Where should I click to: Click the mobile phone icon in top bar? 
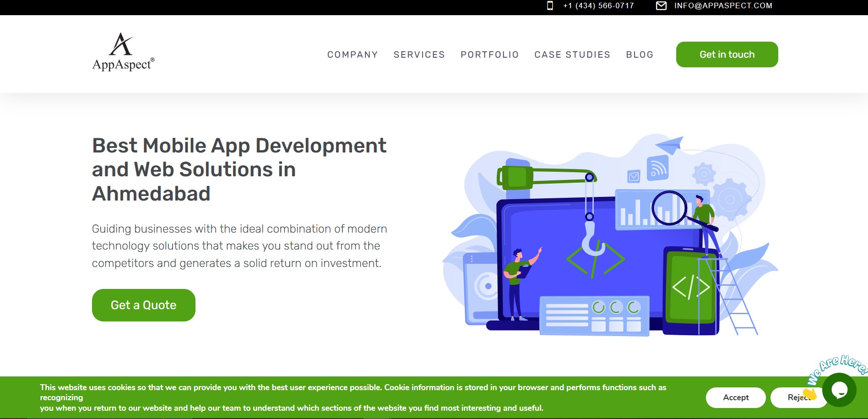550,5
